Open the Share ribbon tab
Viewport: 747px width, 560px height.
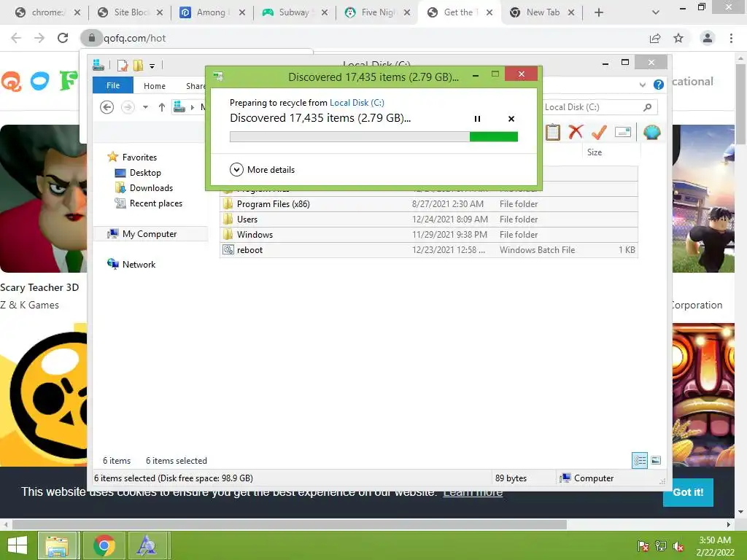pos(196,86)
